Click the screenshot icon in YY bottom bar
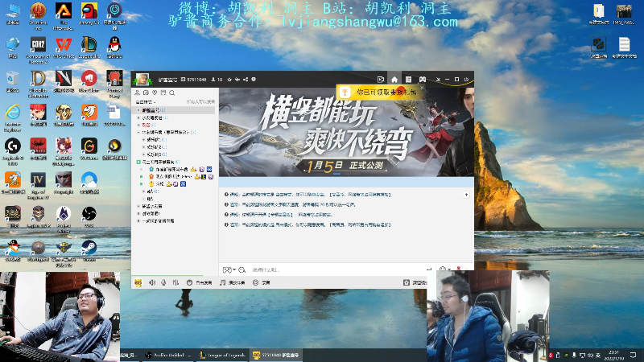The image size is (644, 362). tap(407, 282)
